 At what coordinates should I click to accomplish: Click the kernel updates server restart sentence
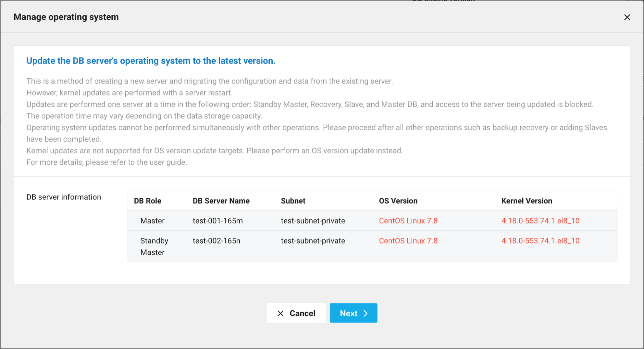[130, 93]
